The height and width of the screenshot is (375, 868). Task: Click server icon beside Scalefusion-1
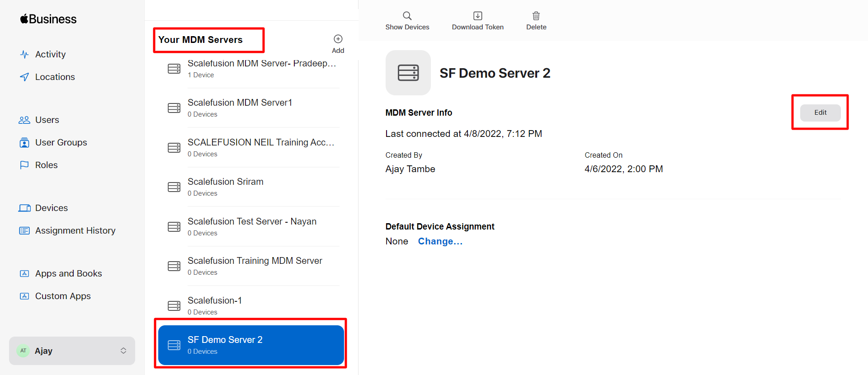pos(174,306)
